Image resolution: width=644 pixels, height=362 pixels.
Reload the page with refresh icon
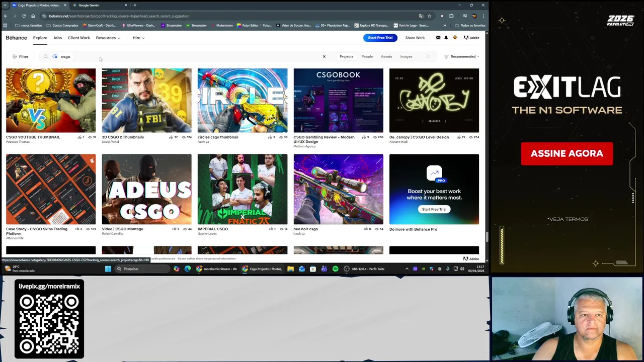(x=24, y=16)
